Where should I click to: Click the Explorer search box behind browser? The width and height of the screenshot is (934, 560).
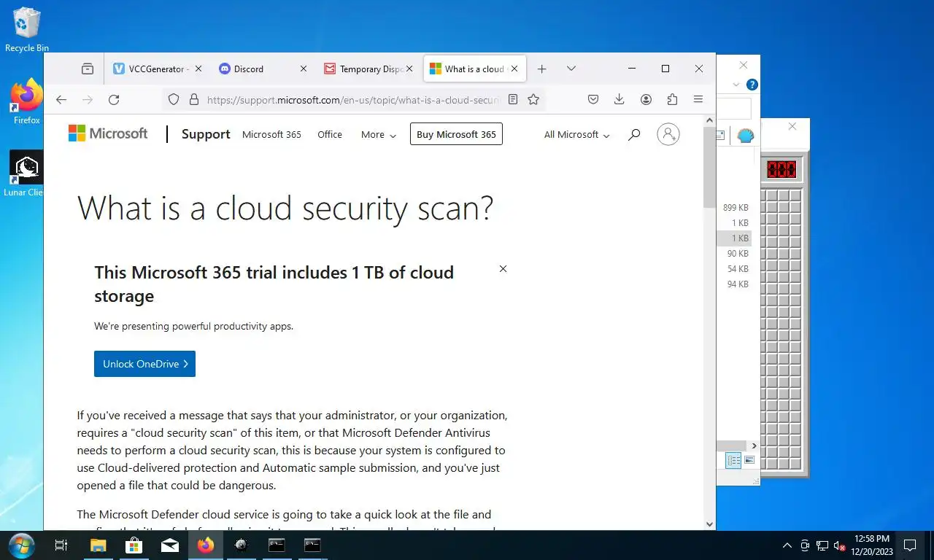point(733,109)
